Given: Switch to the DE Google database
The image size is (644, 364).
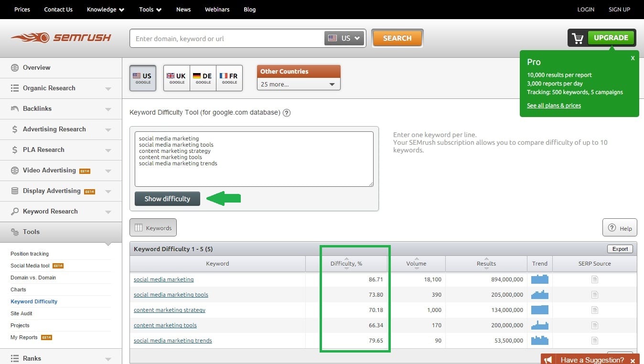Looking at the screenshot, I should pos(203,78).
